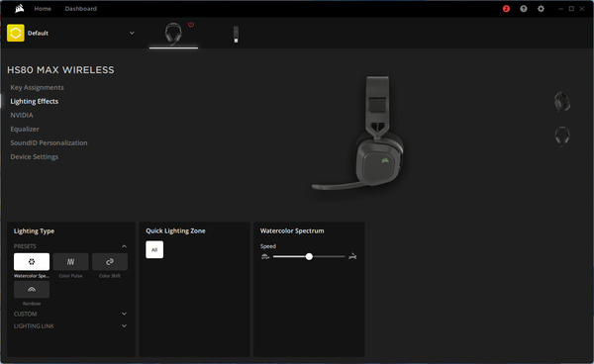This screenshot has height=364, width=594.
Task: Choose the Color Pulse preset
Action: (x=71, y=261)
